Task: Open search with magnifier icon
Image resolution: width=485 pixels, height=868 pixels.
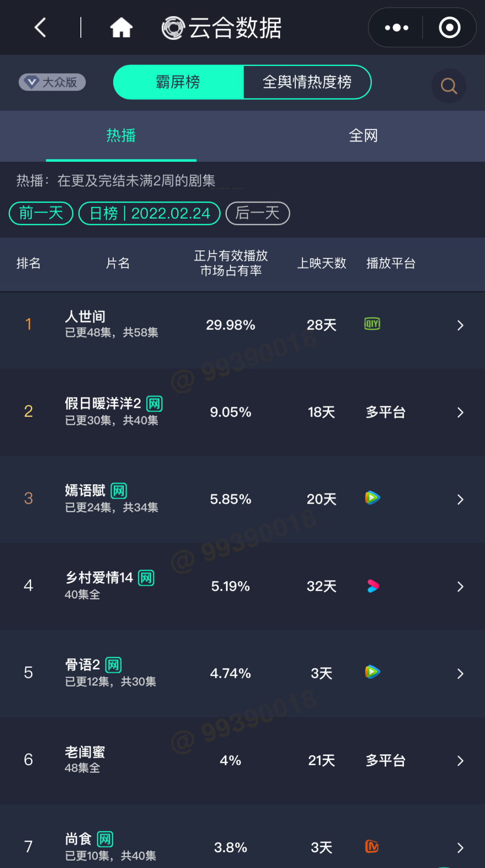Action: 449,86
